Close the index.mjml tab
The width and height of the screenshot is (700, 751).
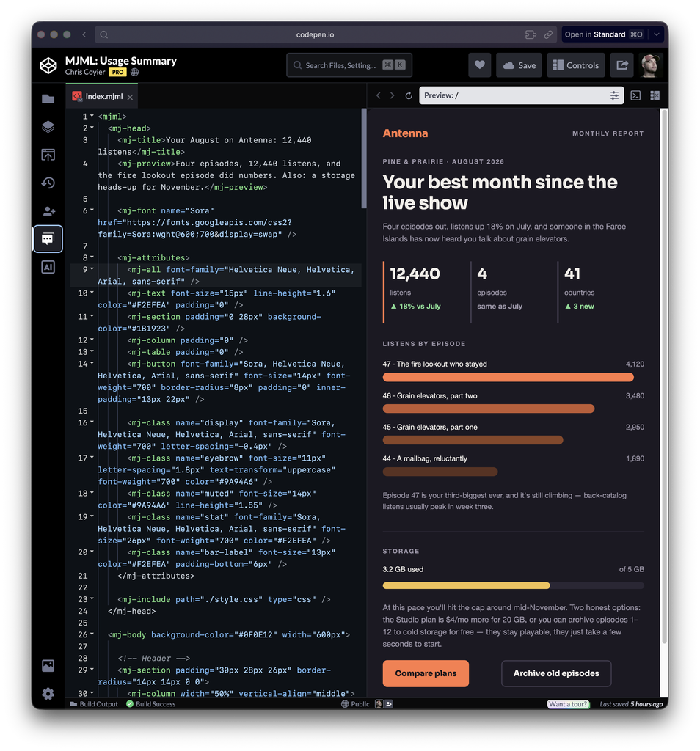130,97
